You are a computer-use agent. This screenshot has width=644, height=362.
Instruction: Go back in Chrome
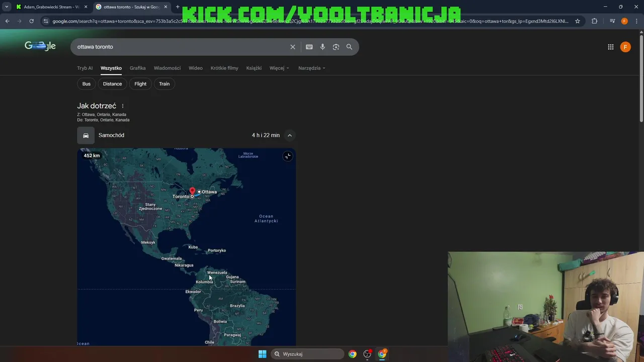[7, 21]
